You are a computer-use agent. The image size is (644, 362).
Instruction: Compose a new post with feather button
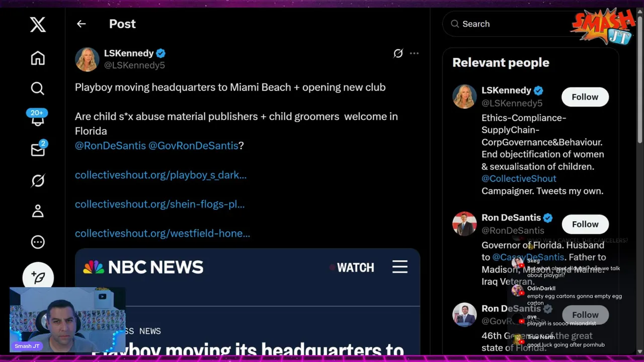click(x=38, y=277)
